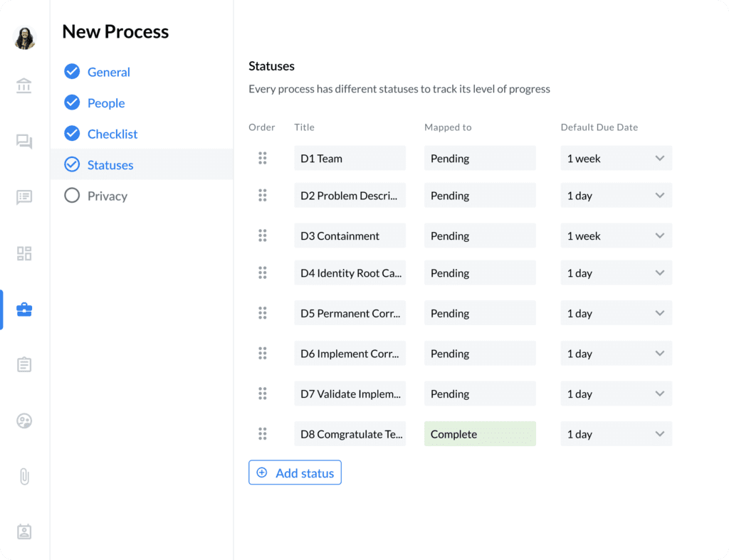Select the dashboard grid sidebar icon

point(24,253)
